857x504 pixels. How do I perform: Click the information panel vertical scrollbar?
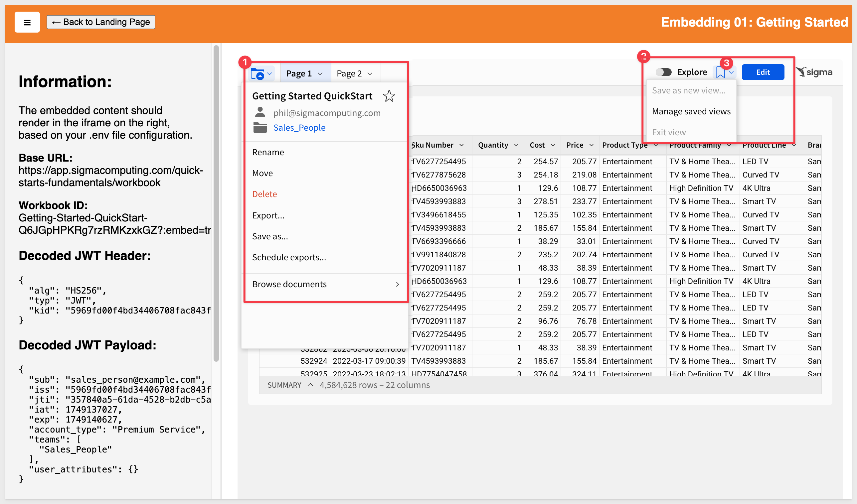216,203
